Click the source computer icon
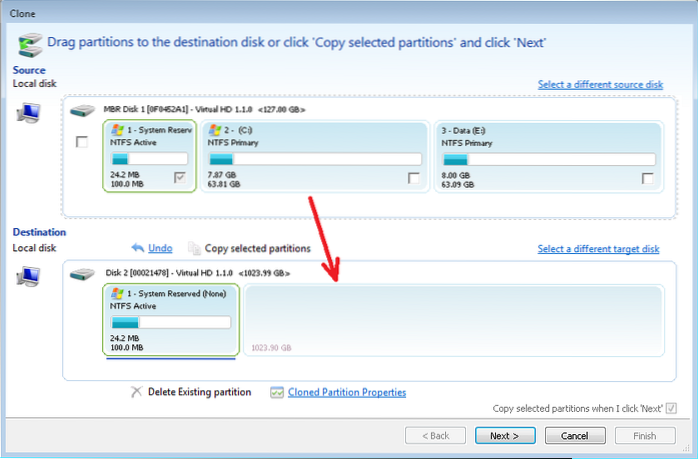Viewport: 698px width, 459px height. [29, 113]
